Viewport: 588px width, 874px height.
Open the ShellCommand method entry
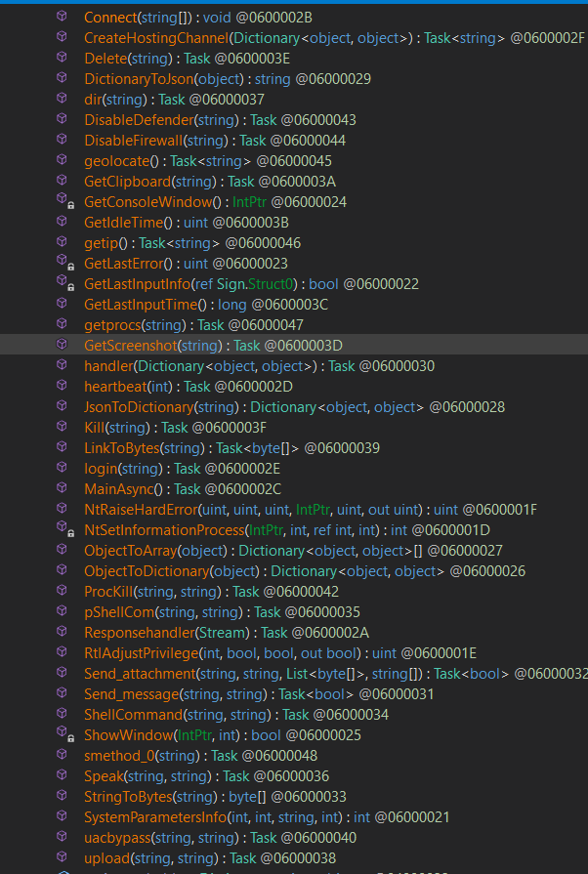[x=128, y=714]
